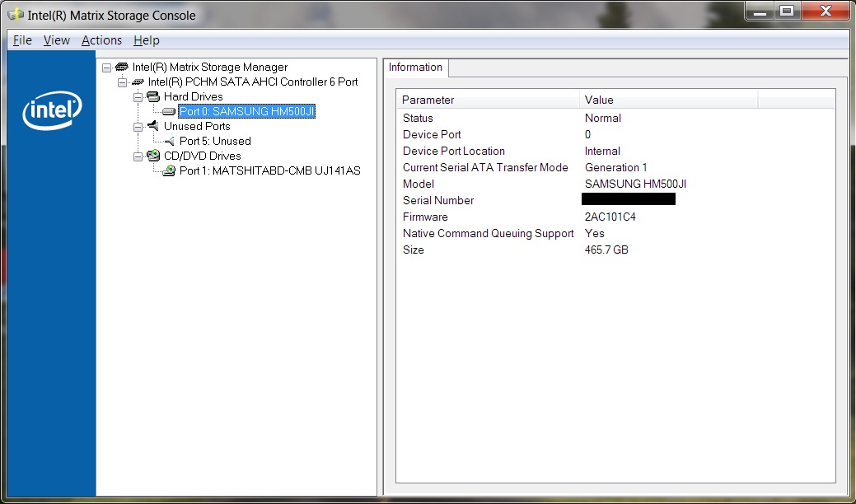
Task: Click the Intel logo in the sidebar
Action: coord(52,110)
